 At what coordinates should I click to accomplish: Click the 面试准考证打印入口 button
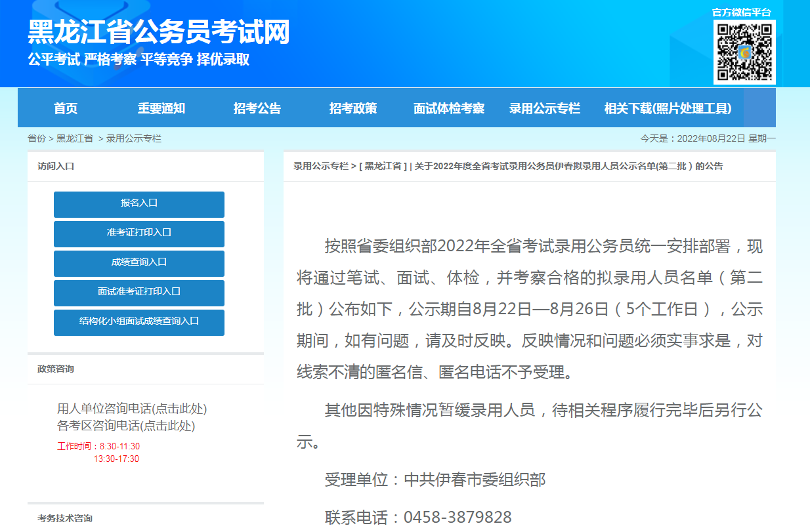point(139,293)
